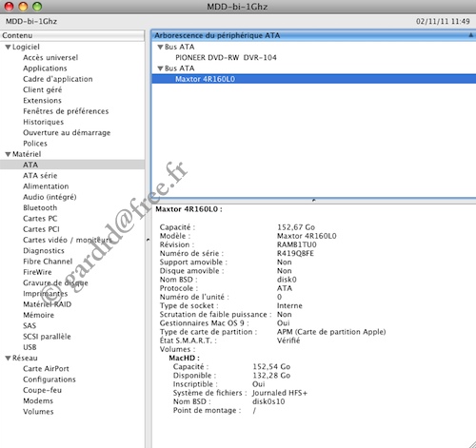Click the sort arrow in ATA tree header
This screenshot has height=448, width=476.
tap(471, 35)
